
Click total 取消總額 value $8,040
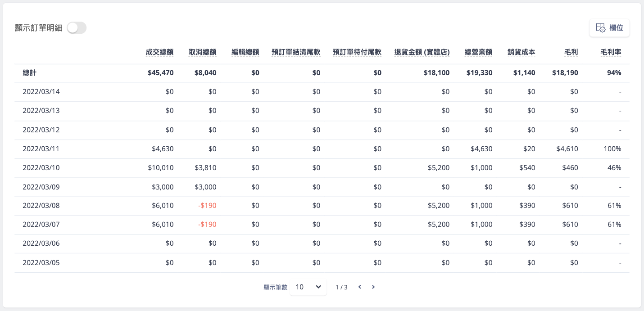coord(205,72)
